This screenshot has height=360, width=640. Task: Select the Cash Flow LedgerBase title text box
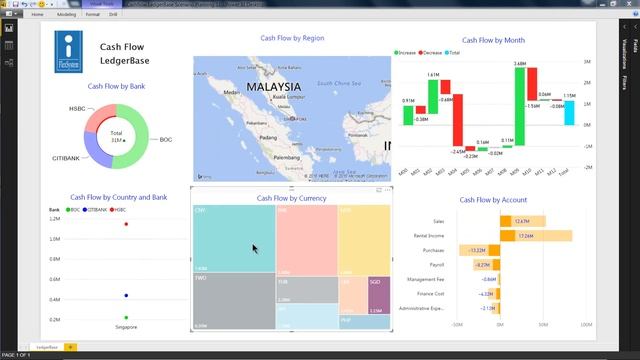124,53
